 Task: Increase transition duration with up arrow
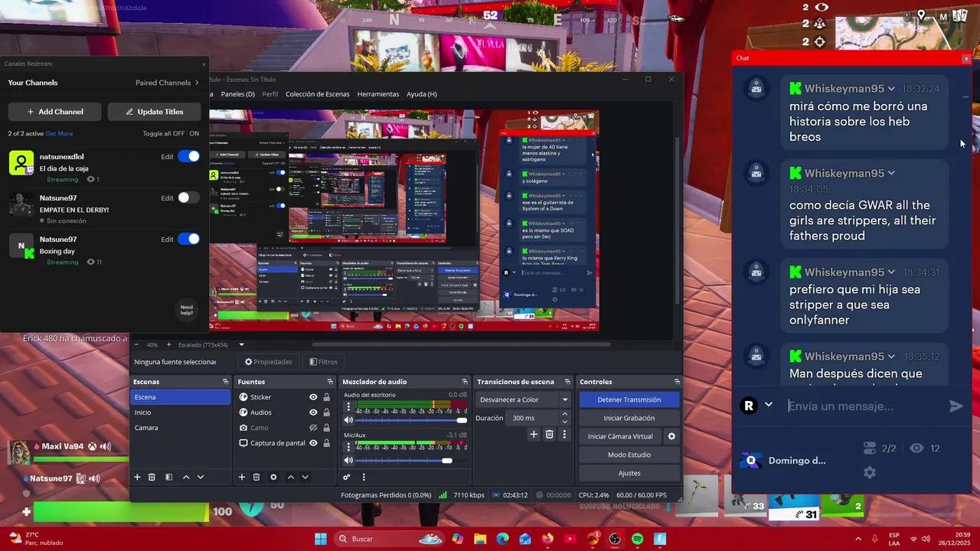[x=565, y=414]
